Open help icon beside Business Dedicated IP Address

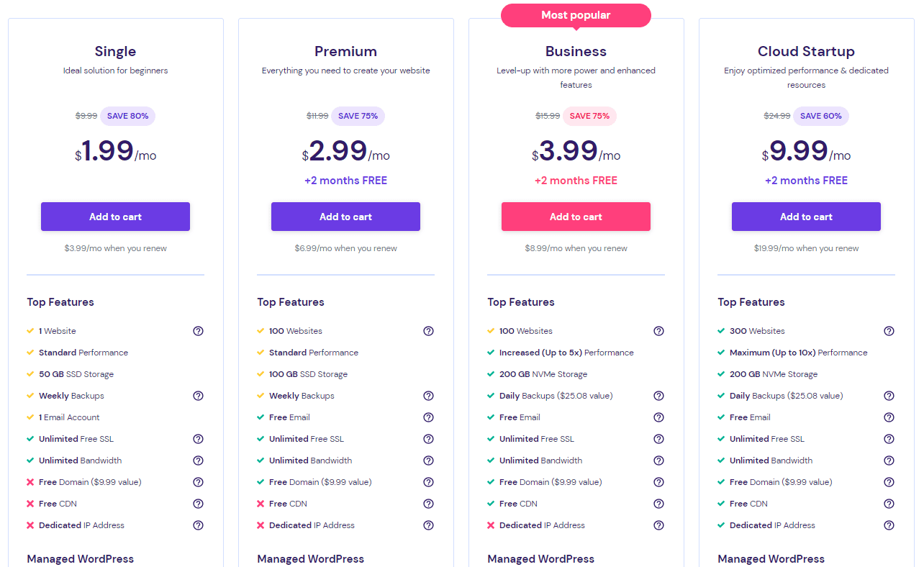pyautogui.click(x=658, y=525)
